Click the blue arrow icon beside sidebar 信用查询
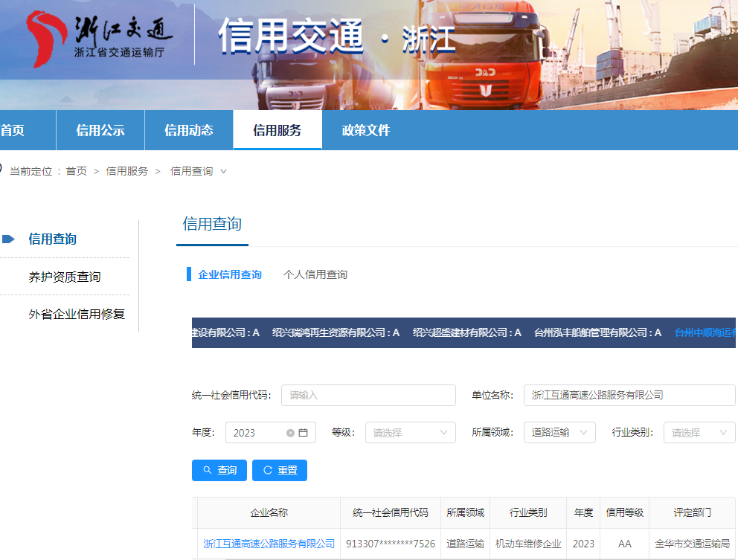 coord(9,239)
